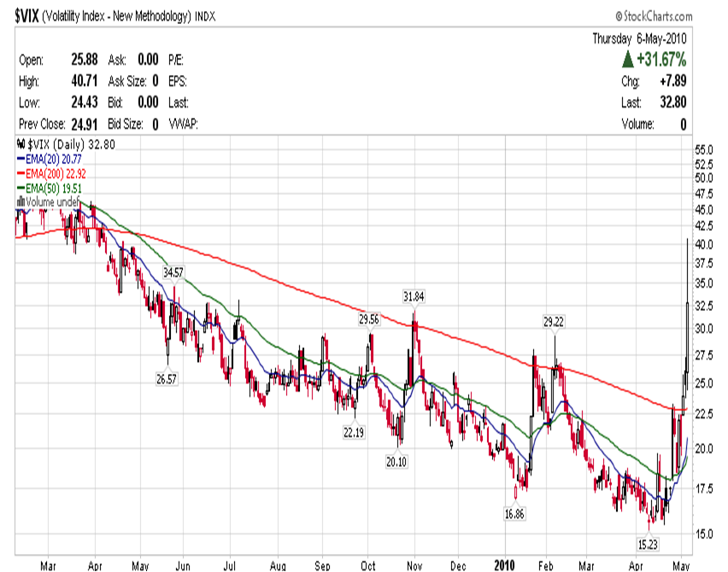The height and width of the screenshot is (572, 728).
Task: Select the EMA(20) 20.77 legend entry
Action: coord(50,159)
